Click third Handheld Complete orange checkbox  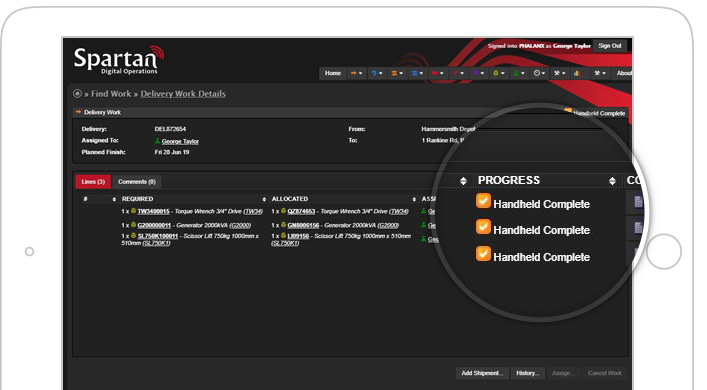(483, 254)
